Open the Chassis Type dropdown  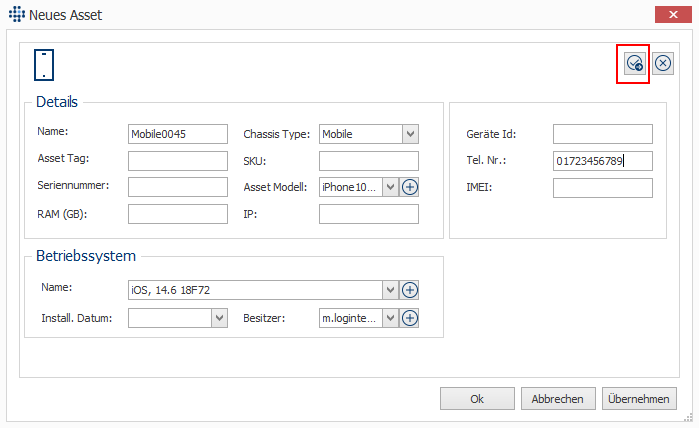click(x=411, y=134)
